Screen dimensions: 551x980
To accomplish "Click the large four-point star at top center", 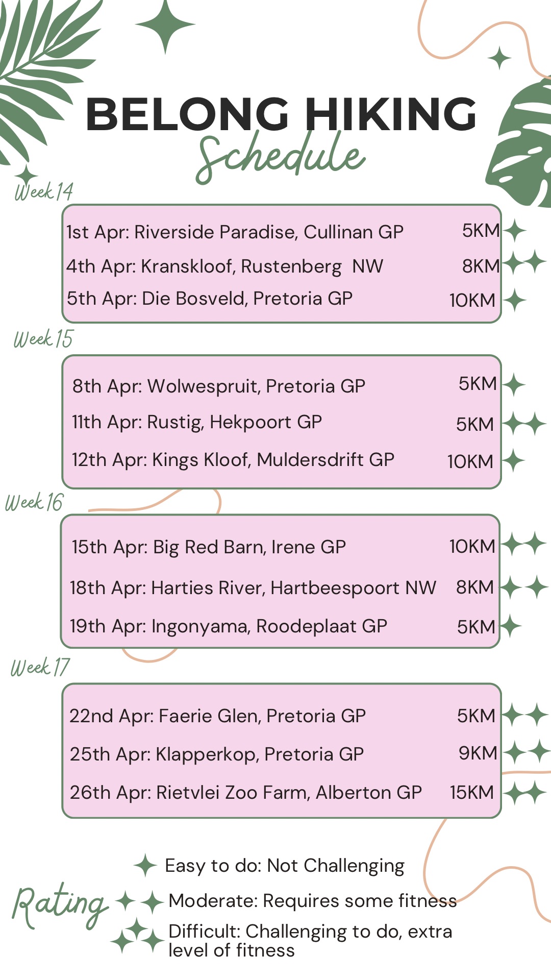I will tap(165, 24).
